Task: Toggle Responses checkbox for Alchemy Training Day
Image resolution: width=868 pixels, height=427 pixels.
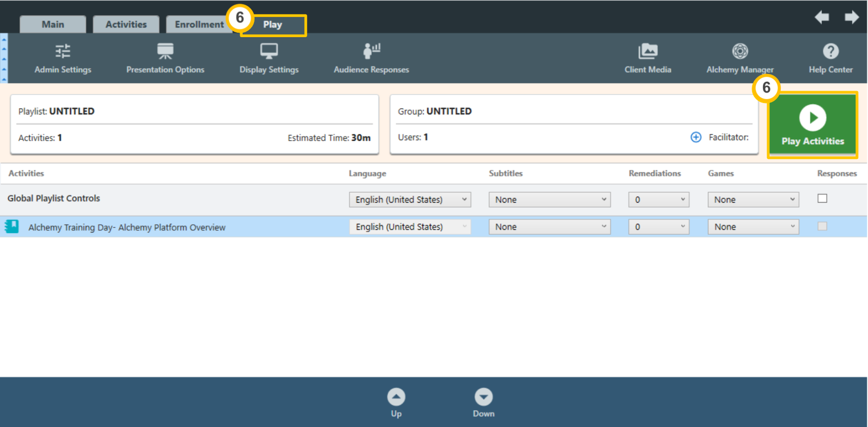Action: 822,226
